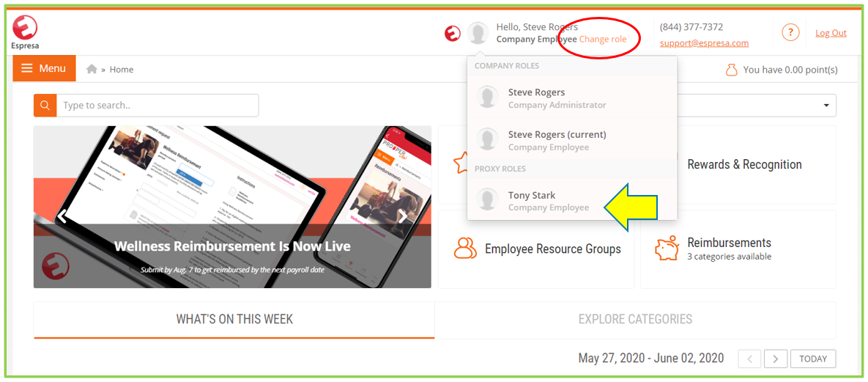Click Tony Stark avatar in proxy roles

[x=488, y=199]
